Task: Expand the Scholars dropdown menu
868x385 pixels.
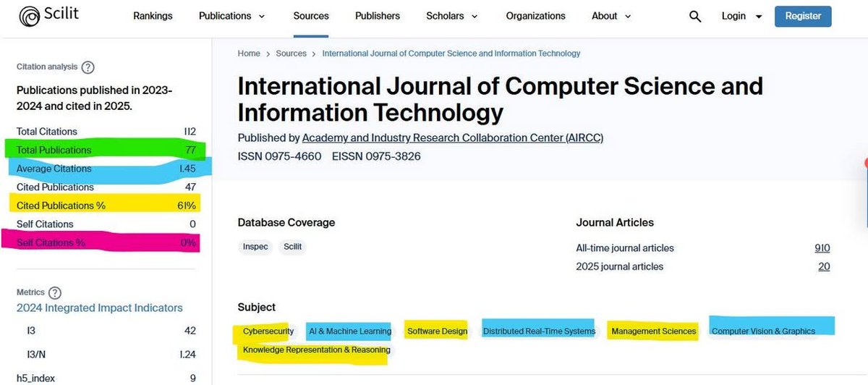Action: click(x=452, y=16)
